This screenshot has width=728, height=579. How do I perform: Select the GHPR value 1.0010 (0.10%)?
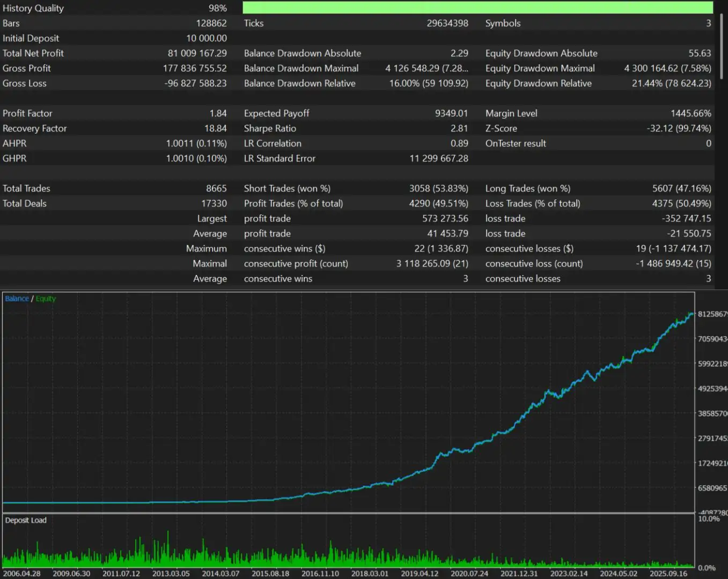196,158
